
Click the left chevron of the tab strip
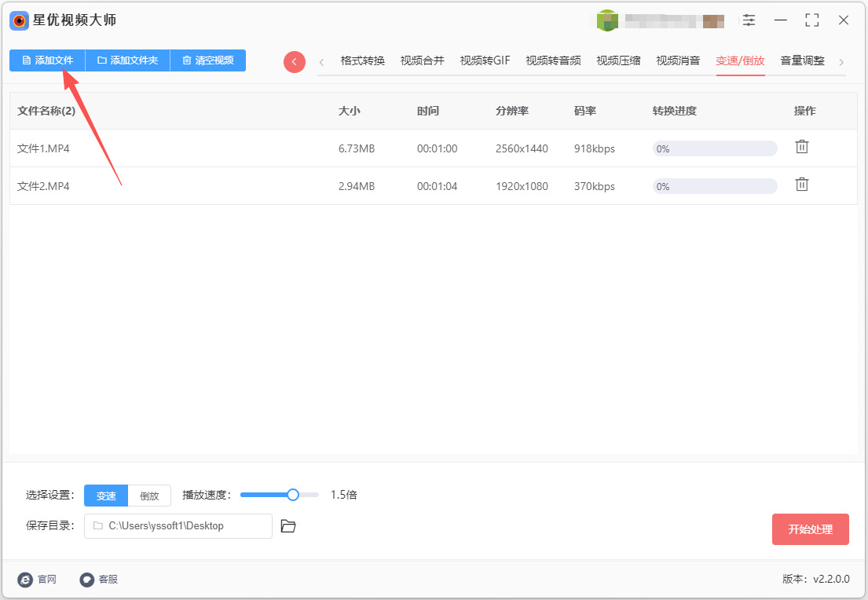pos(321,62)
